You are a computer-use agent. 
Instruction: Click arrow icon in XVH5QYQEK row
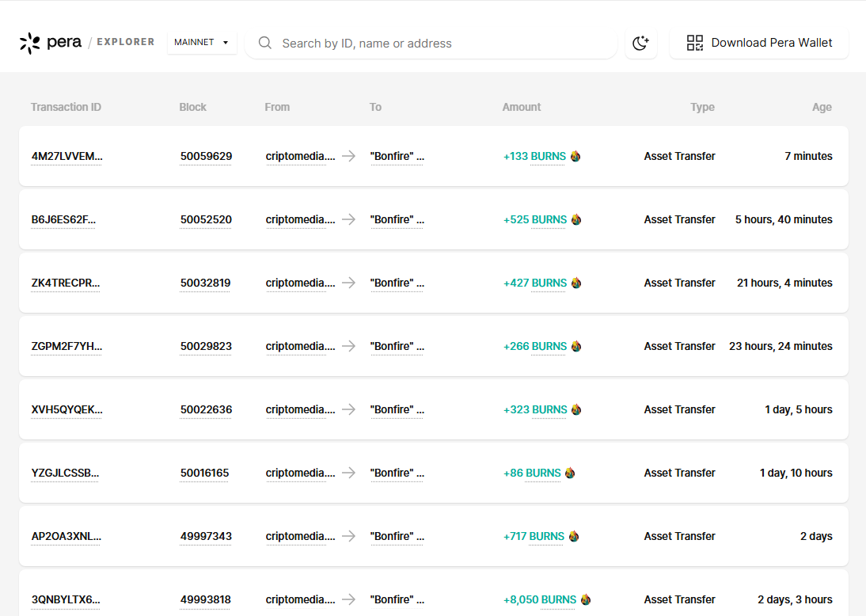pos(348,410)
